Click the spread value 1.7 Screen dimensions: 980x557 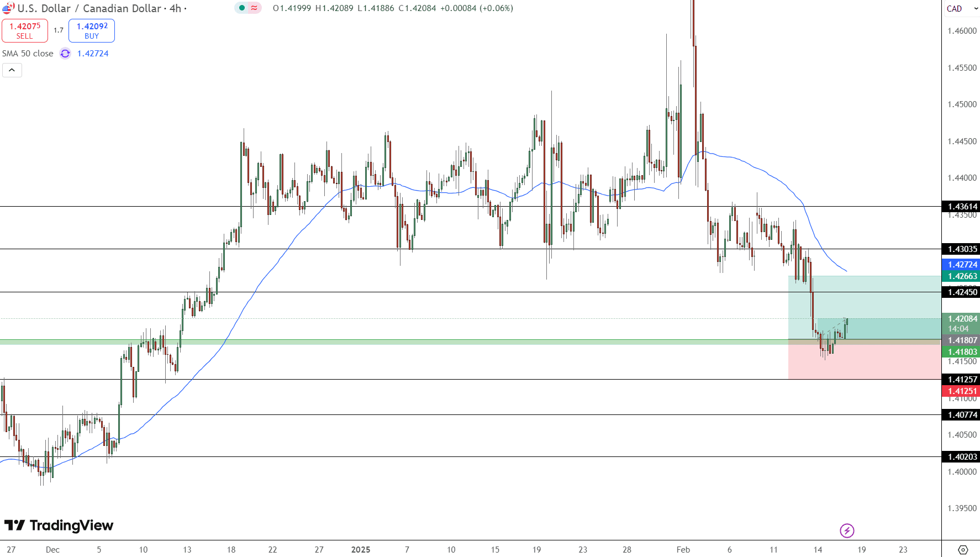[59, 30]
